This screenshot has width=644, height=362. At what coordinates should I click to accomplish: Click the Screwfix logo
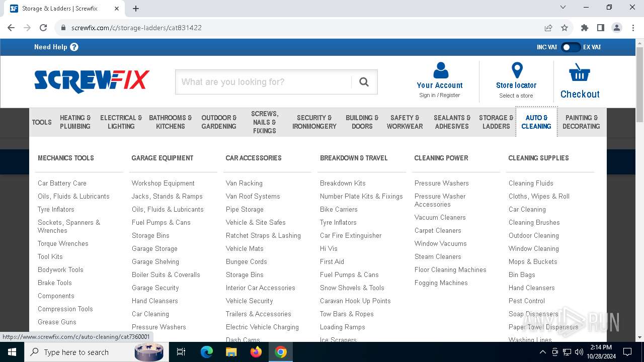(92, 81)
